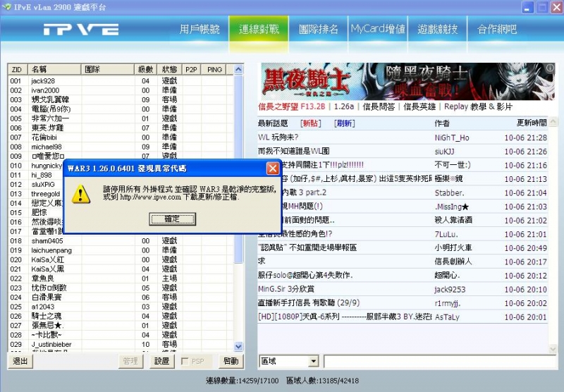Switch to the 連線對戰 tab
564x392 pixels.
[x=259, y=29]
